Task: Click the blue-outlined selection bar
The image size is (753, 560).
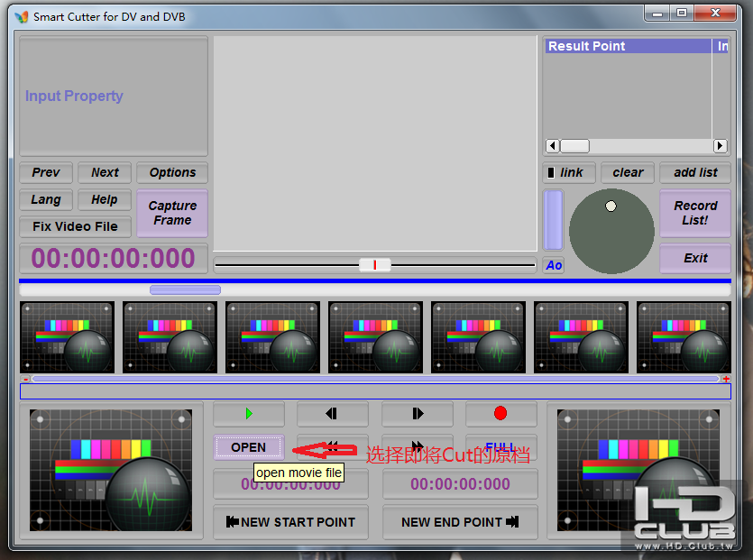Action: pos(375,391)
